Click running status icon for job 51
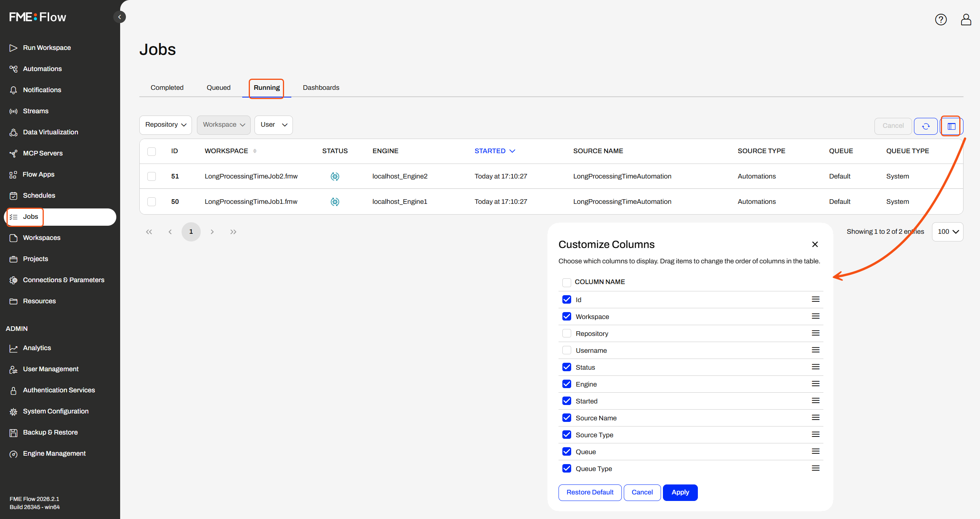 pyautogui.click(x=335, y=176)
